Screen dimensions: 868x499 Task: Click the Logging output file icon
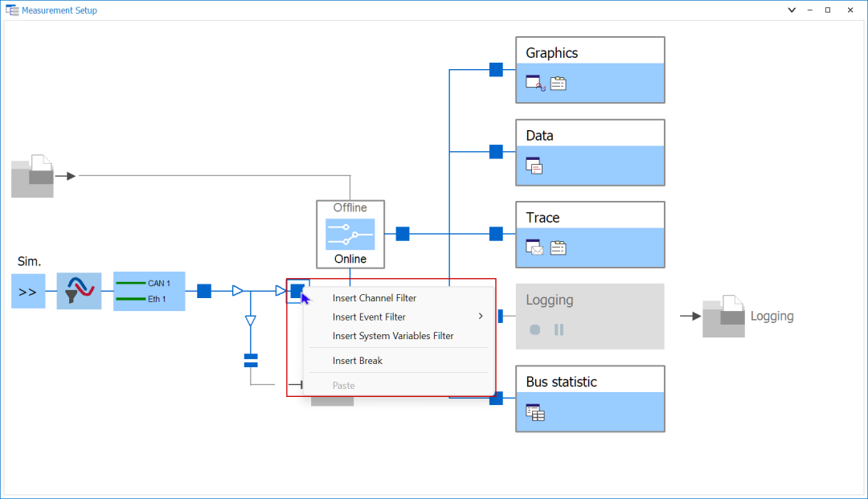coord(723,316)
